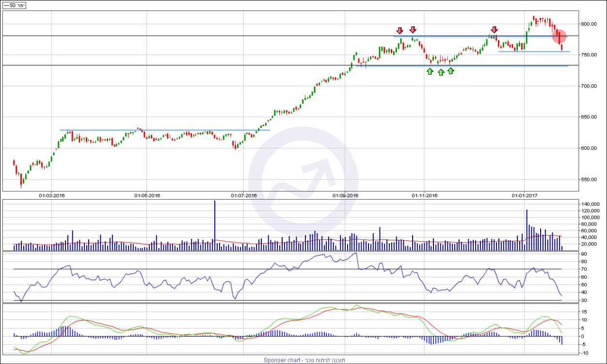The image size is (607, 364).
Task: Select the 01-11-2016 date label
Action: pos(425,196)
